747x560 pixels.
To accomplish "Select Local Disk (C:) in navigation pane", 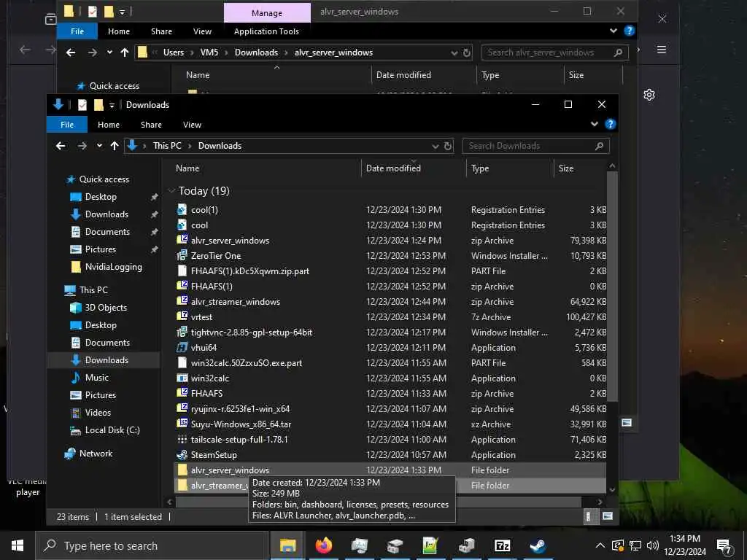I will (x=112, y=430).
